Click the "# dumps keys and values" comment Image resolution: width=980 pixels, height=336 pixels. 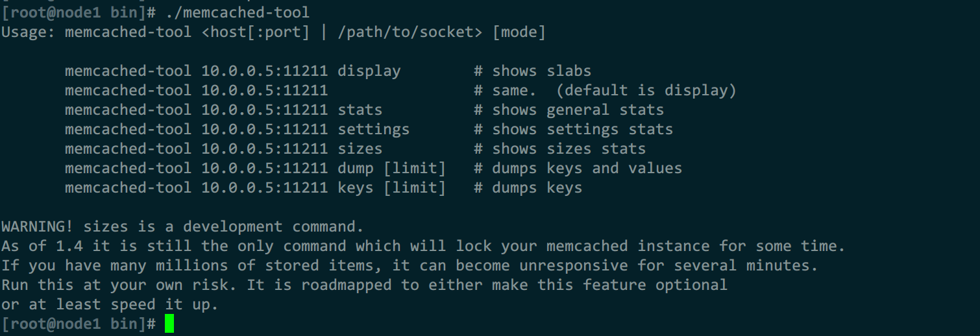point(578,168)
